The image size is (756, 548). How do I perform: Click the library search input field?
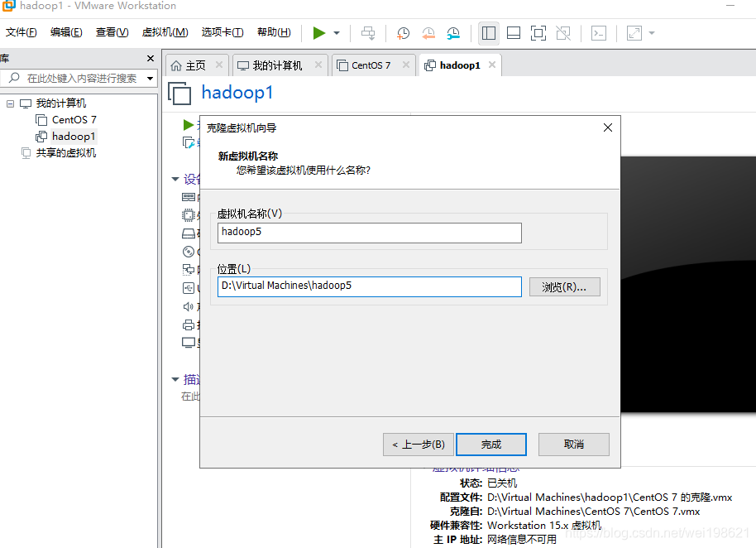point(77,78)
